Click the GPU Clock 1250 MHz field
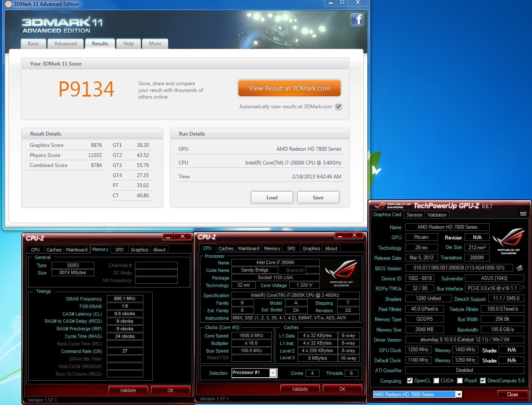532x405 pixels. click(418, 350)
